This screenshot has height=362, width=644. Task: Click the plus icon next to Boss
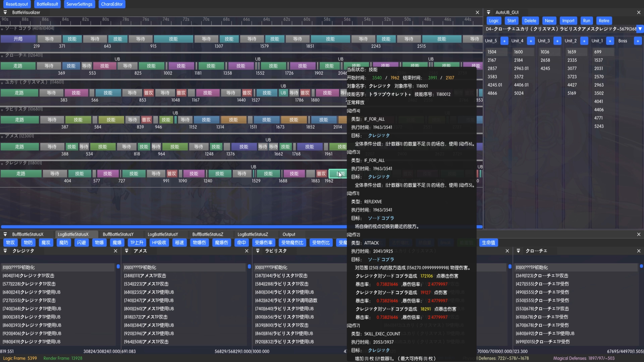(638, 41)
